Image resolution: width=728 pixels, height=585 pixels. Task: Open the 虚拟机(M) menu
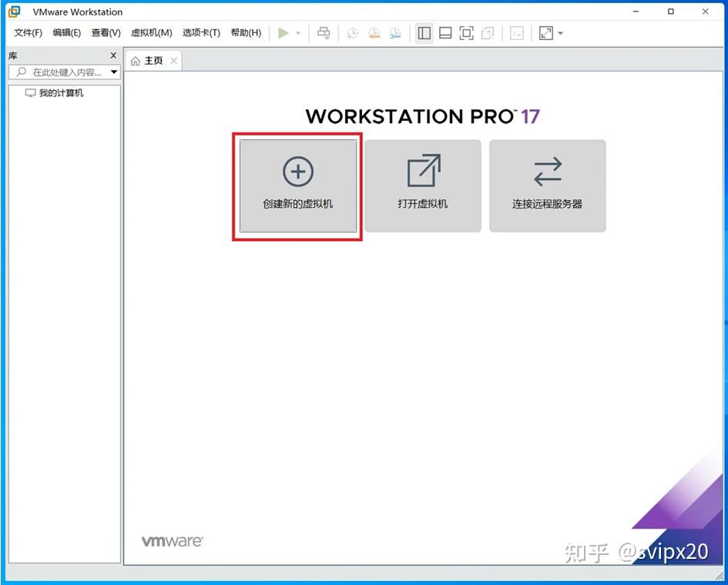(151, 32)
